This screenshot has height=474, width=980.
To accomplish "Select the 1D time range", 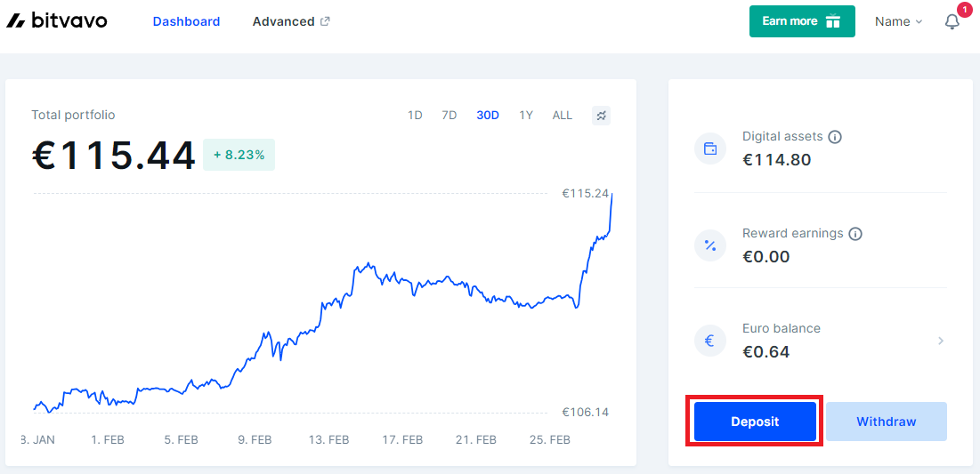I will 415,116.
